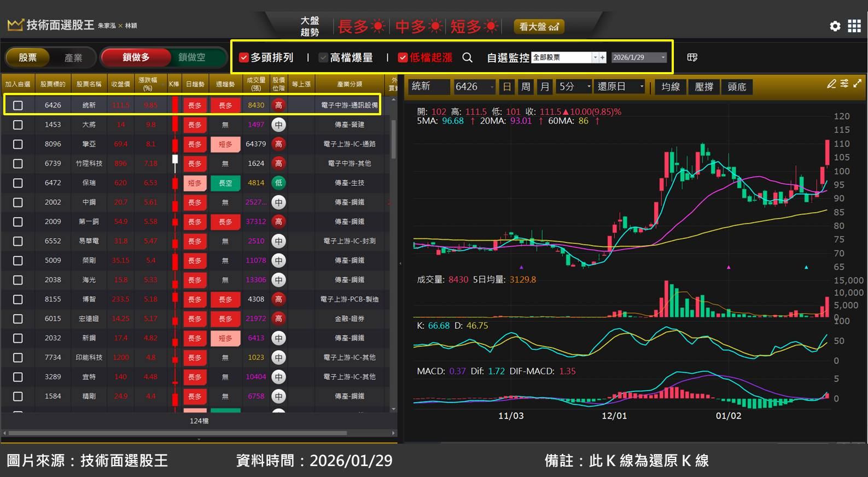
Task: Switch to 產業 tab
Action: point(73,57)
